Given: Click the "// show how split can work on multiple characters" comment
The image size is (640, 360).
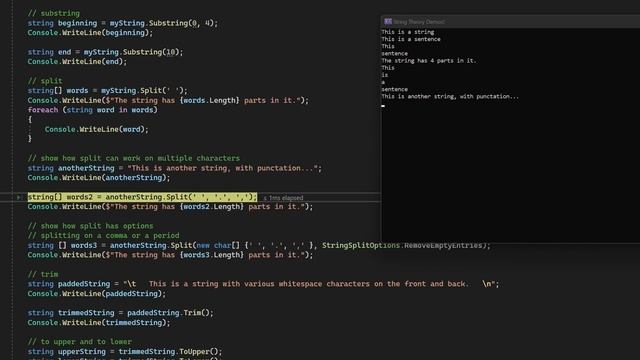Looking at the screenshot, I should (x=134, y=158).
